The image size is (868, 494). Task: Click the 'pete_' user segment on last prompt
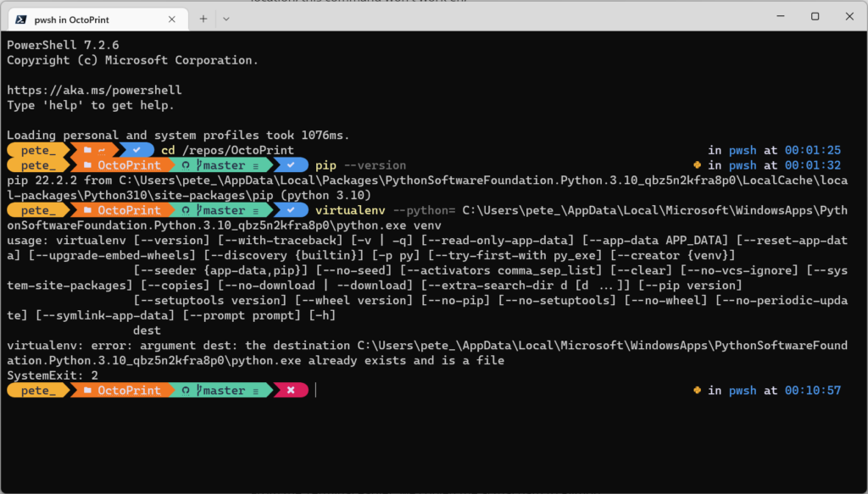(x=38, y=390)
